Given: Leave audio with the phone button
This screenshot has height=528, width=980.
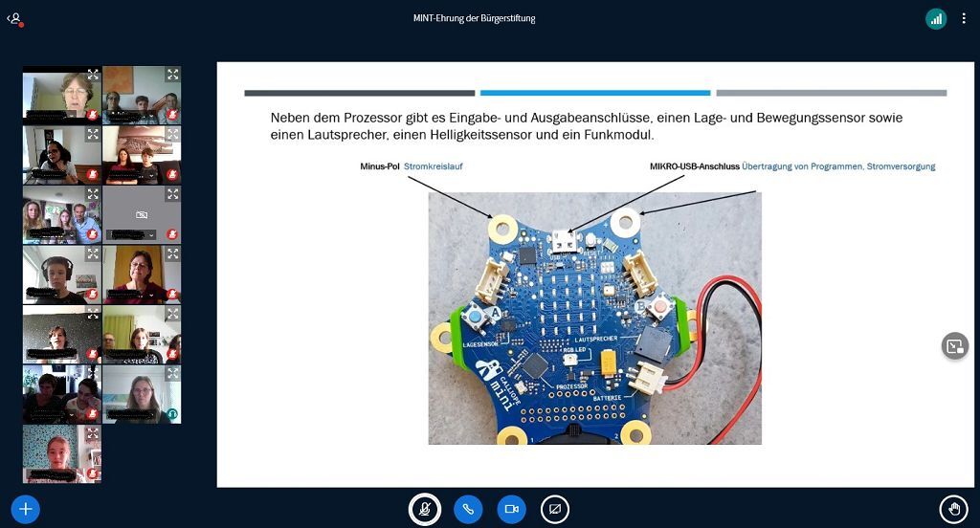Looking at the screenshot, I should (x=468, y=509).
